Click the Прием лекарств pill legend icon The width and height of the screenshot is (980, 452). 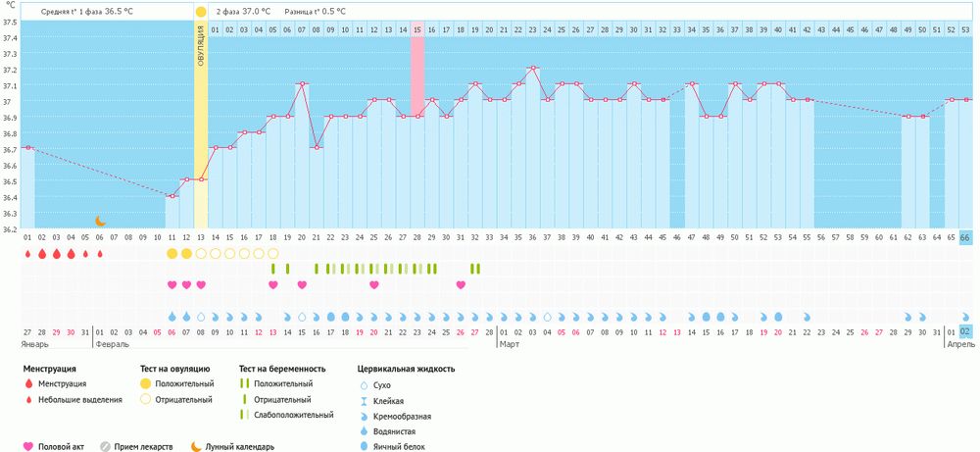[106, 446]
